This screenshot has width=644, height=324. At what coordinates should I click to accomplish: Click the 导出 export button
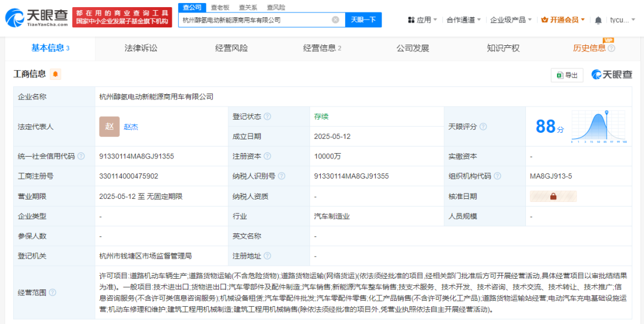coord(566,75)
